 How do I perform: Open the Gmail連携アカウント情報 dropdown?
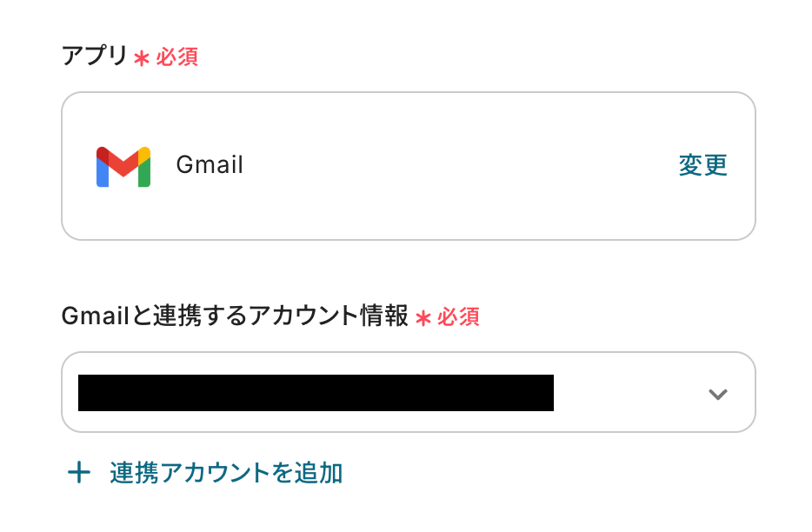(x=408, y=392)
